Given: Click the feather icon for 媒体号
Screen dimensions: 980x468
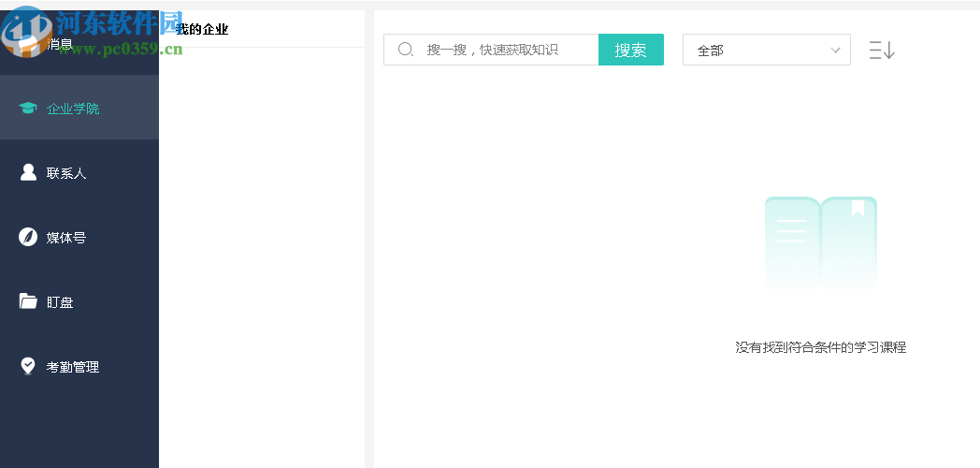Looking at the screenshot, I should point(28,237).
